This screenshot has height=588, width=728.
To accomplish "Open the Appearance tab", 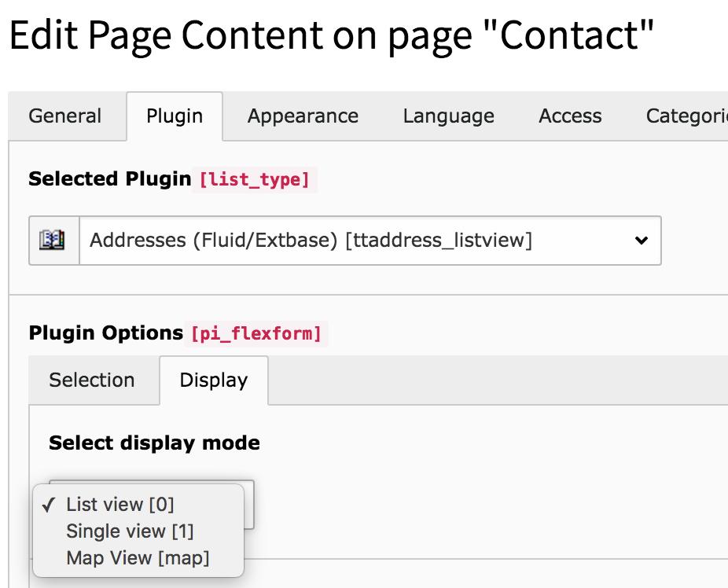I will point(303,116).
